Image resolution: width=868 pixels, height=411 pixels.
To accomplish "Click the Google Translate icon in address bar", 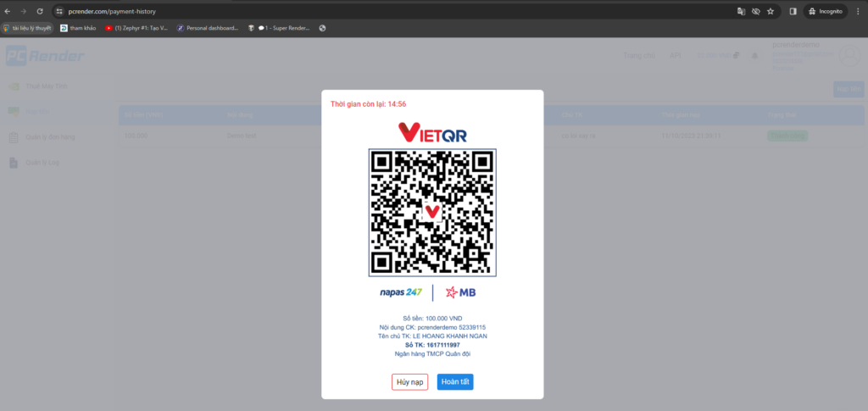I will [x=741, y=11].
